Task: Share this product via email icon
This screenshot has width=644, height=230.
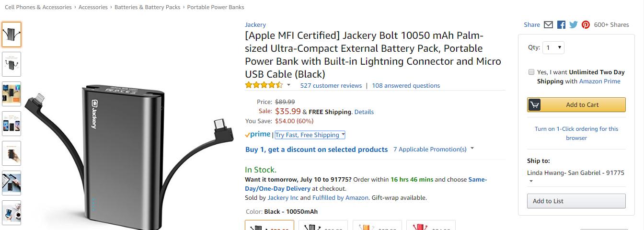Action: (x=549, y=25)
